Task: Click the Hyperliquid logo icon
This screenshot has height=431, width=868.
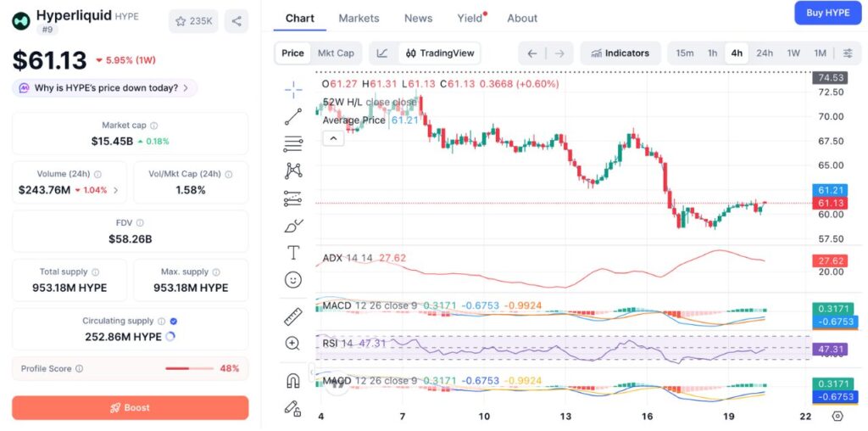Action: pos(21,21)
